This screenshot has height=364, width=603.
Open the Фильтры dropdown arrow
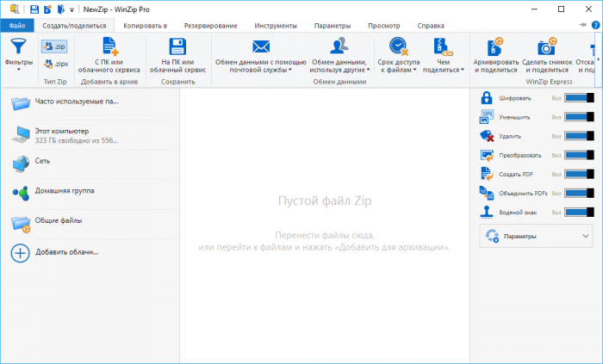pyautogui.click(x=18, y=70)
